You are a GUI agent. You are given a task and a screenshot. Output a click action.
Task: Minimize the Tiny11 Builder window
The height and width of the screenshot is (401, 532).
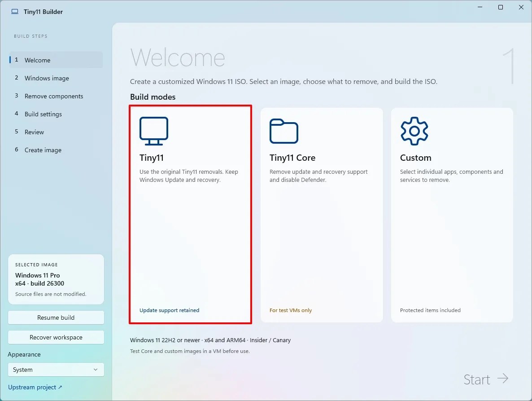pos(480,7)
